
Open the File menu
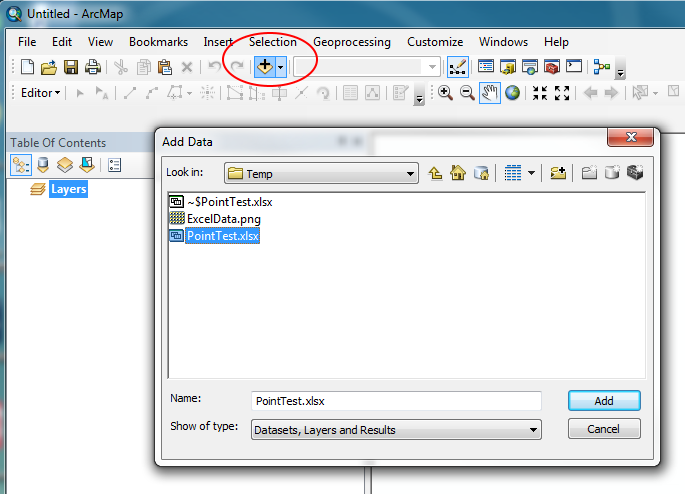[x=27, y=42]
